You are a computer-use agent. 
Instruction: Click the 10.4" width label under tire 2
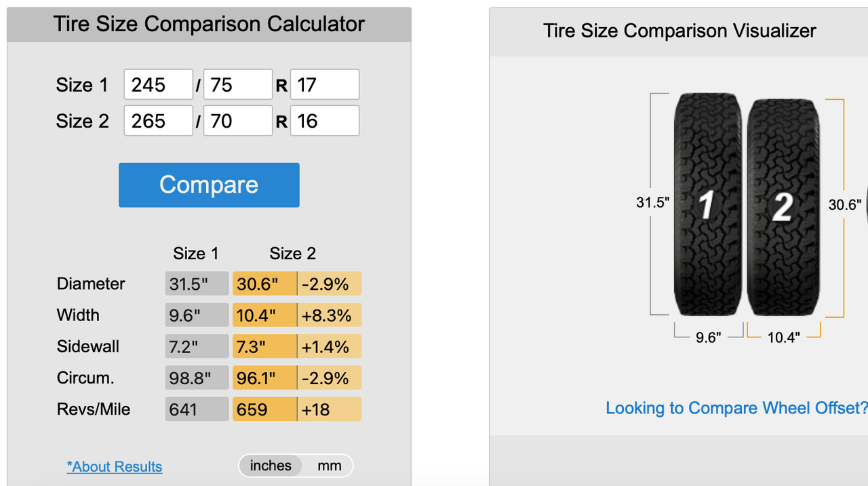coord(783,337)
